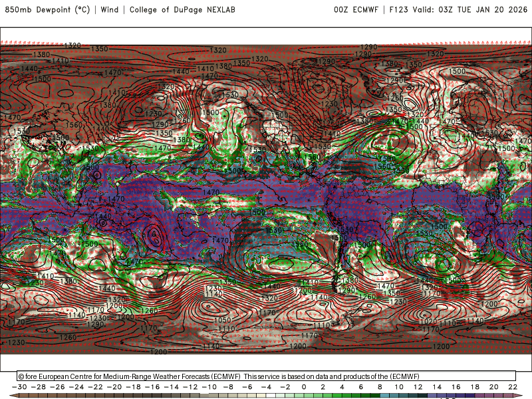The height and width of the screenshot is (399, 532).
Task: Click the "F123" forecast hour text
Action: coord(398,9)
